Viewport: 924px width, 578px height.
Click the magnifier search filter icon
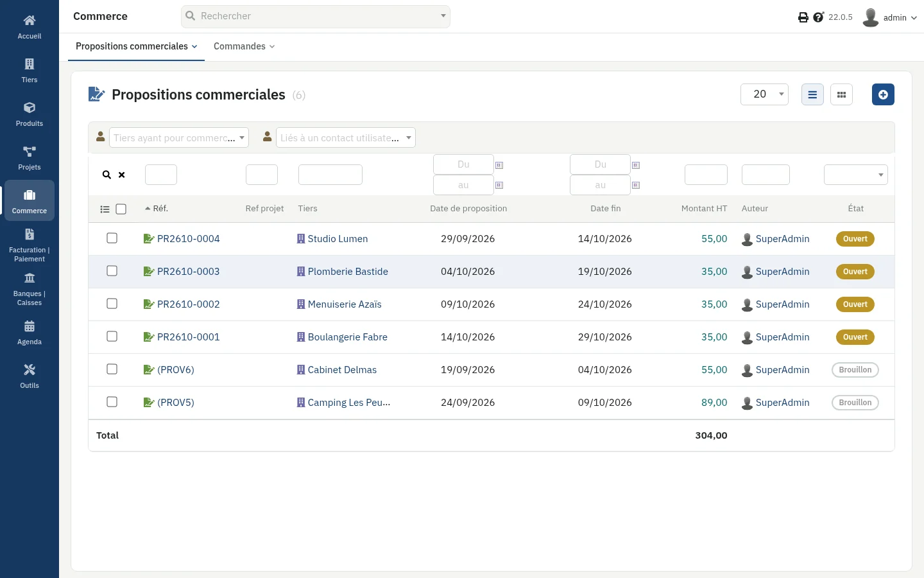point(107,175)
